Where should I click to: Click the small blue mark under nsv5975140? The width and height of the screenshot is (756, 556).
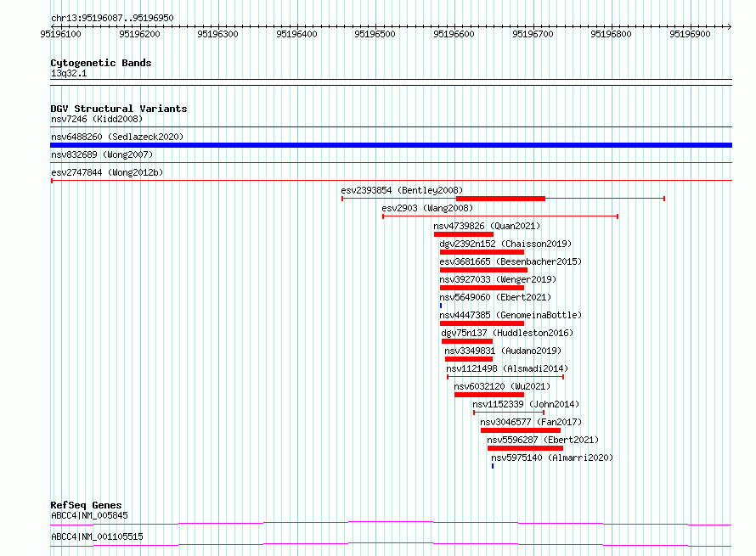coord(493,466)
